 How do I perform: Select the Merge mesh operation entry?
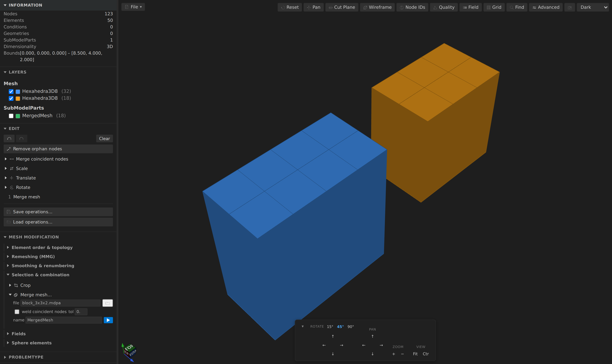point(27,197)
